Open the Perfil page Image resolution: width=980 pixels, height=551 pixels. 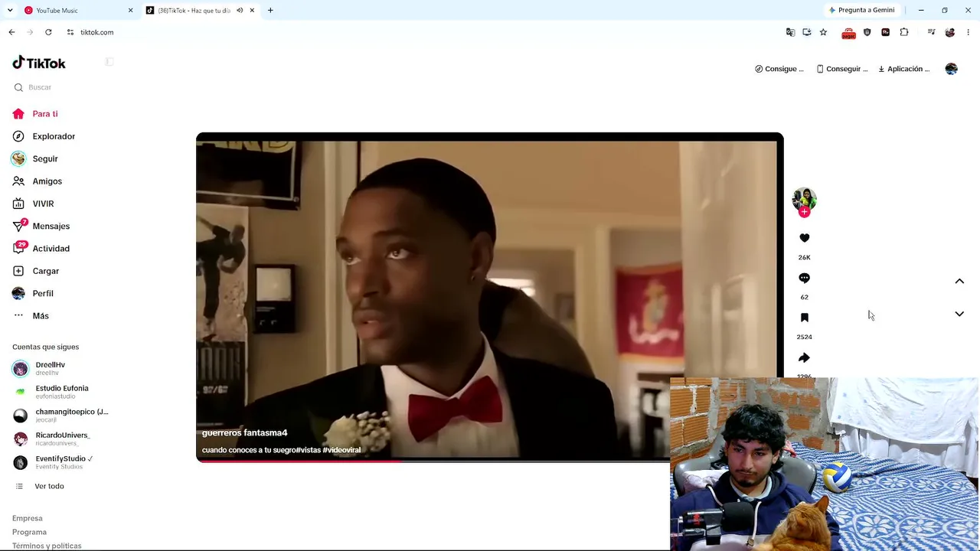pyautogui.click(x=43, y=293)
